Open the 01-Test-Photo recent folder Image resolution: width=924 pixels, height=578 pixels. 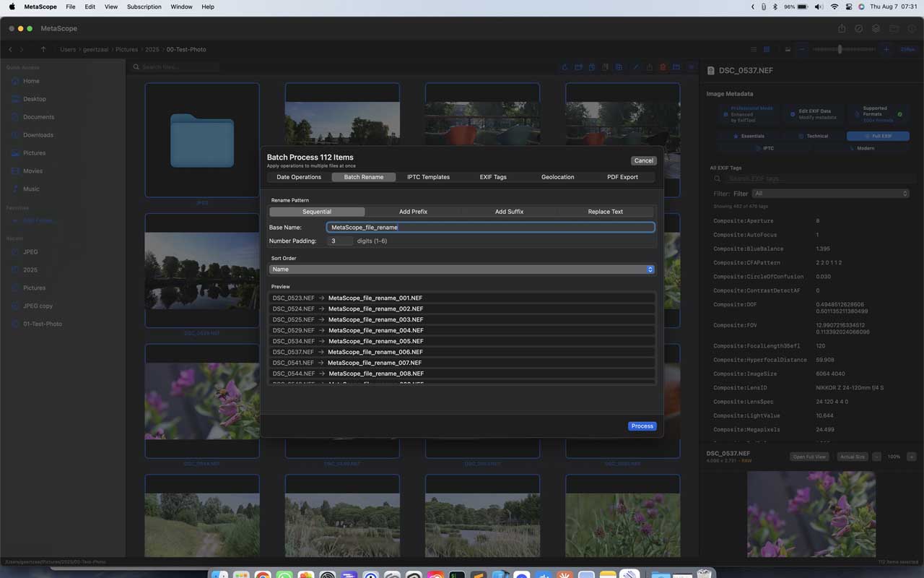pos(42,324)
